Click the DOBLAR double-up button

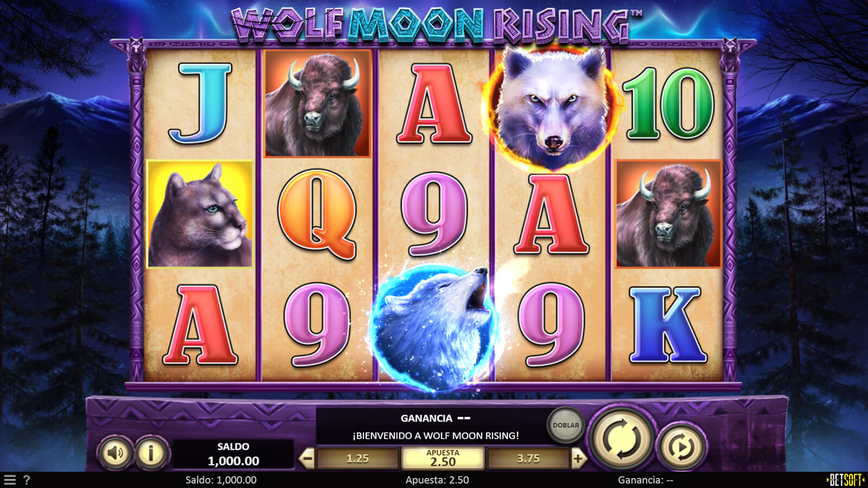[565, 425]
